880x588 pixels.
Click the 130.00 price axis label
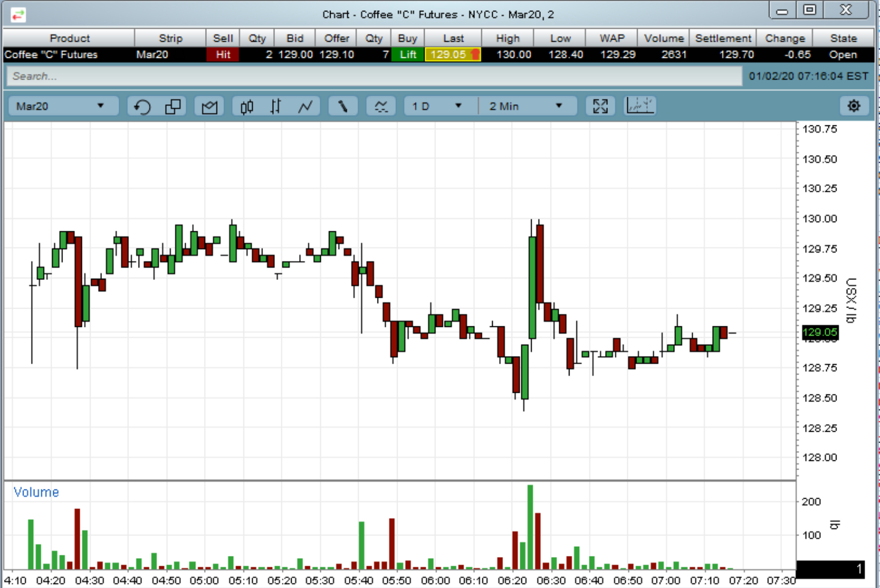coord(819,219)
